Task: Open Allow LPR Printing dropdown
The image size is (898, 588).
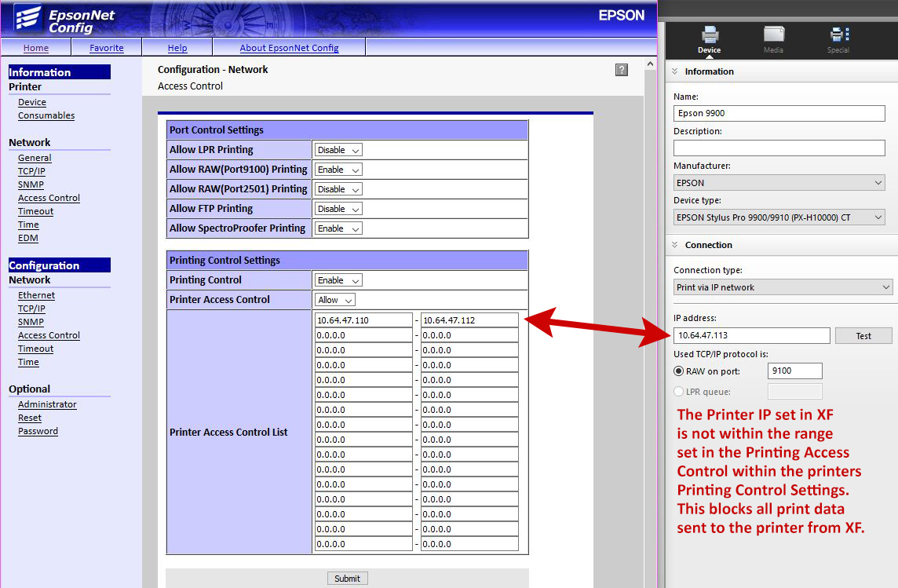Action: tap(338, 150)
